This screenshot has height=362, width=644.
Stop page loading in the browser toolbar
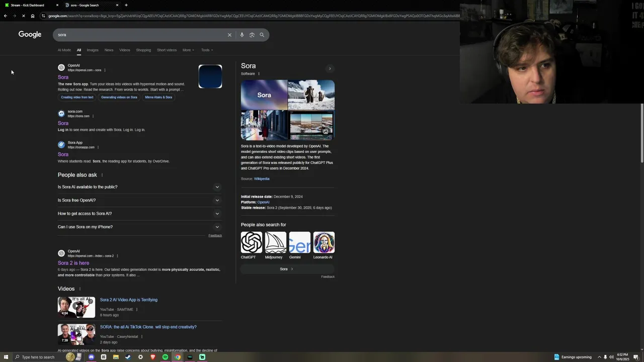[24, 16]
